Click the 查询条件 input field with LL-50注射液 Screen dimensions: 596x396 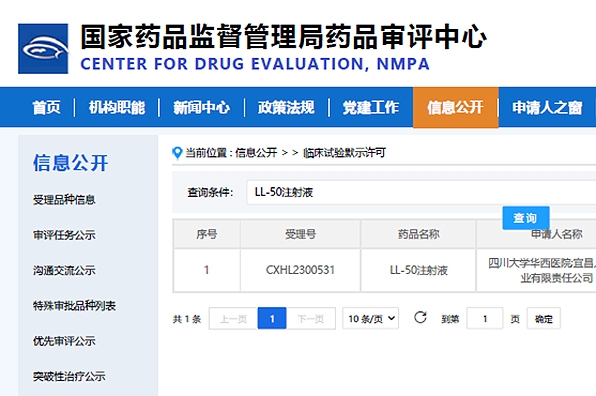click(421, 192)
